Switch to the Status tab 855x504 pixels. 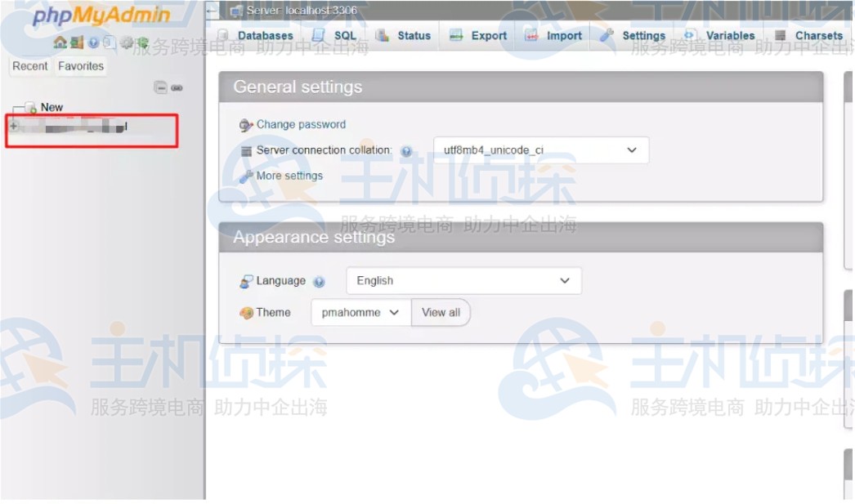tap(404, 35)
